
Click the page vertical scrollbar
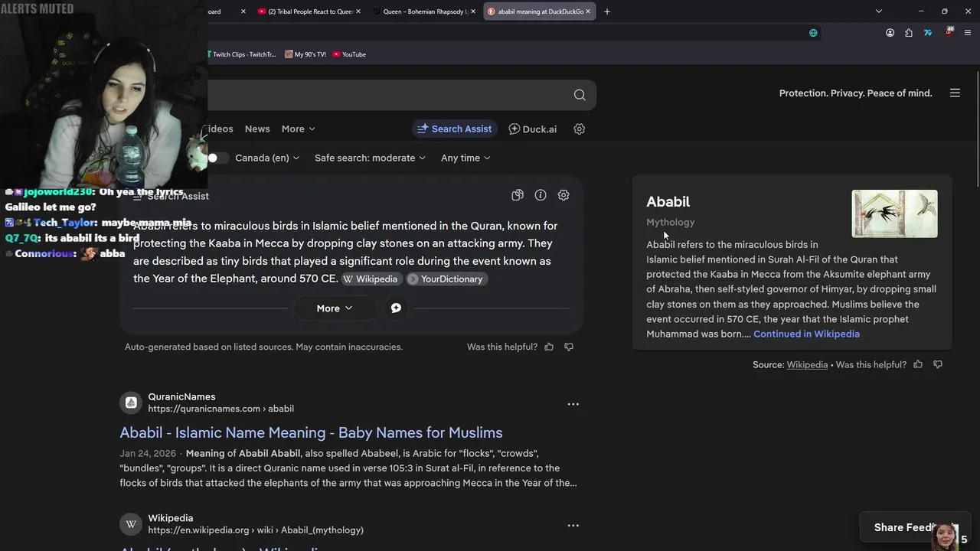977,128
